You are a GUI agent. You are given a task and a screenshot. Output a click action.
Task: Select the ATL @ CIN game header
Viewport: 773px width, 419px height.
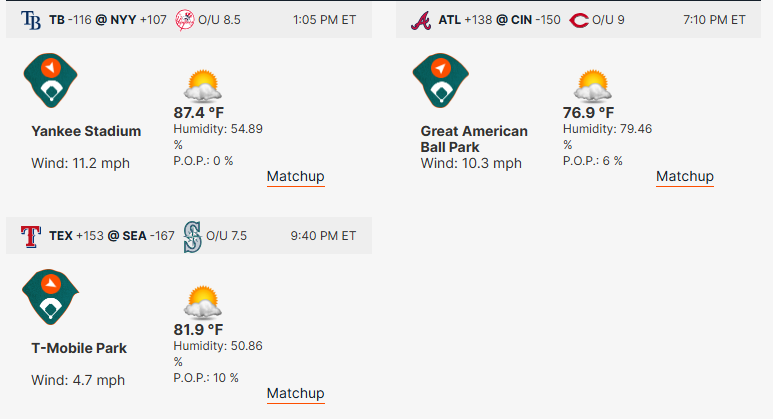578,20
